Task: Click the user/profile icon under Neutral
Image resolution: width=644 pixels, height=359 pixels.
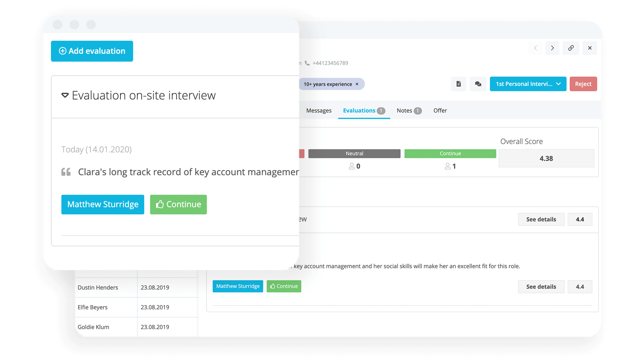Action: click(x=350, y=166)
